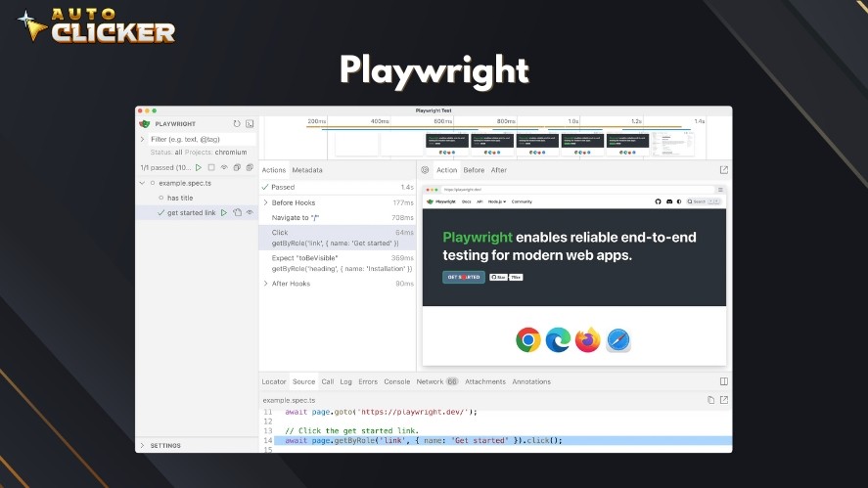
Task: Select the Source tab
Action: click(x=303, y=381)
